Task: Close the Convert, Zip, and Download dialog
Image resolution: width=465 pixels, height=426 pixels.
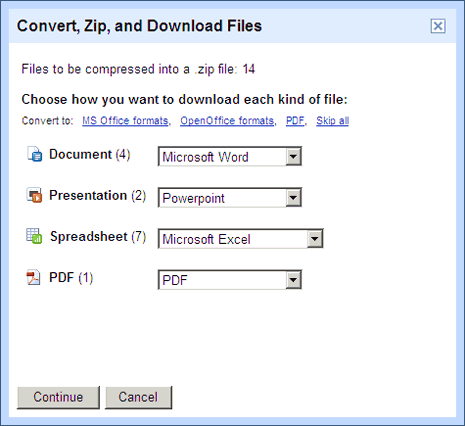Action: 438,26
